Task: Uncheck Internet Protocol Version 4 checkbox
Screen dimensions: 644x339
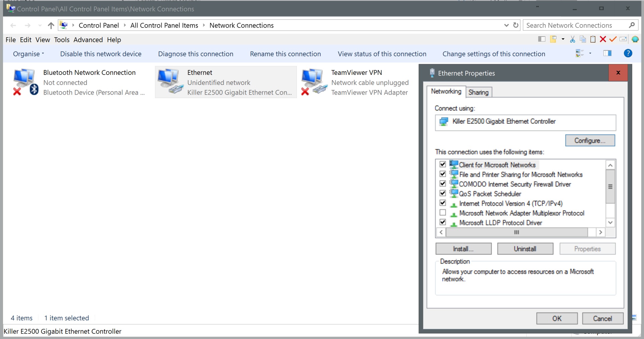Action: tap(443, 203)
